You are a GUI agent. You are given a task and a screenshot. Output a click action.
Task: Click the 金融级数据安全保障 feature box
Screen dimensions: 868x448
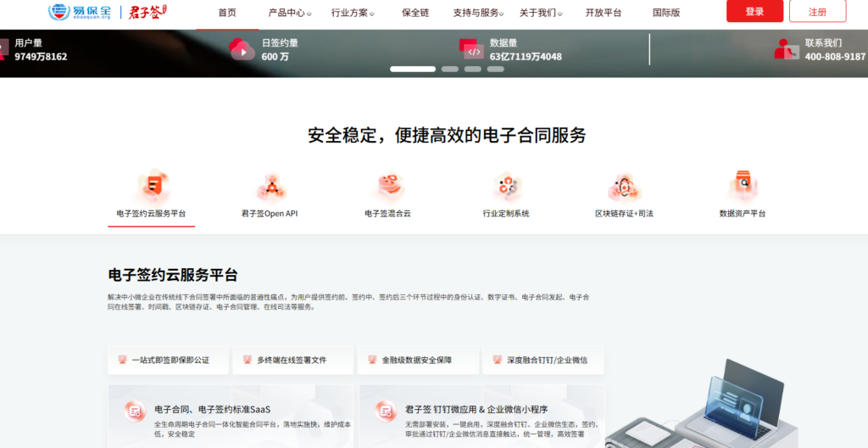(418, 360)
